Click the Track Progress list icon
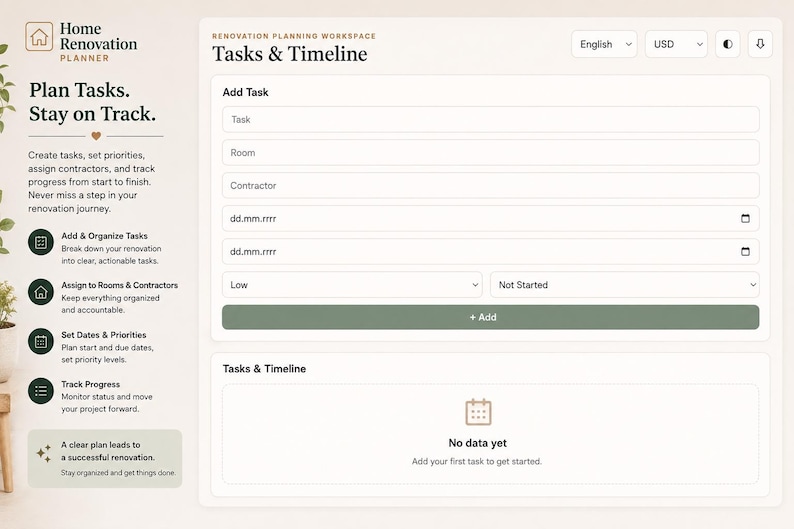794x529 pixels. point(41,391)
